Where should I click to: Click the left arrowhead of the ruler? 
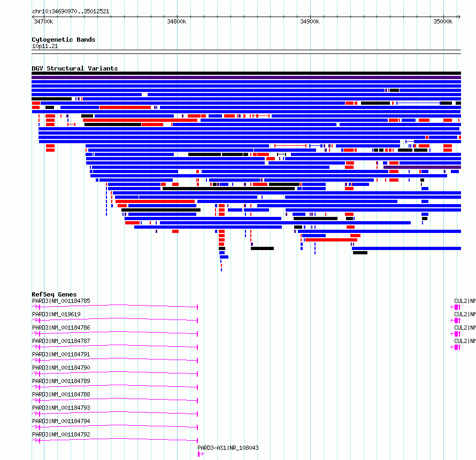click(33, 17)
